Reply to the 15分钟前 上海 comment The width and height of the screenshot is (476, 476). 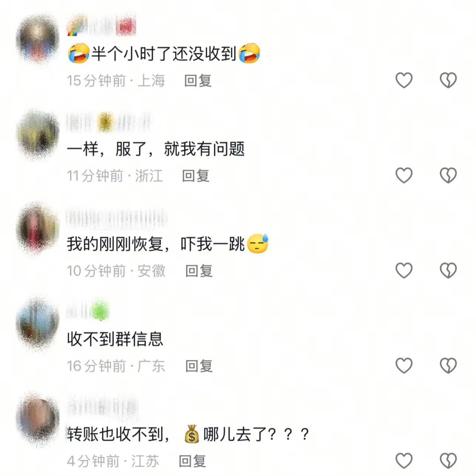click(x=198, y=81)
